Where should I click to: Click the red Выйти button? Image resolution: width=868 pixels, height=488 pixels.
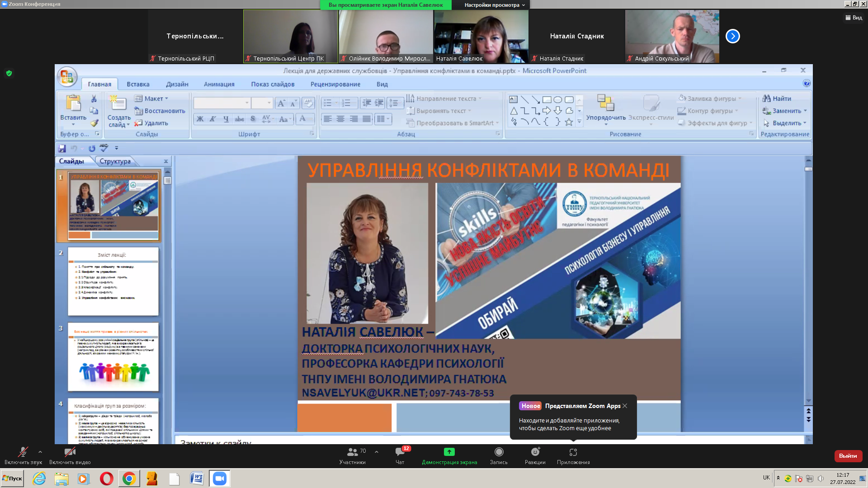pos(848,456)
